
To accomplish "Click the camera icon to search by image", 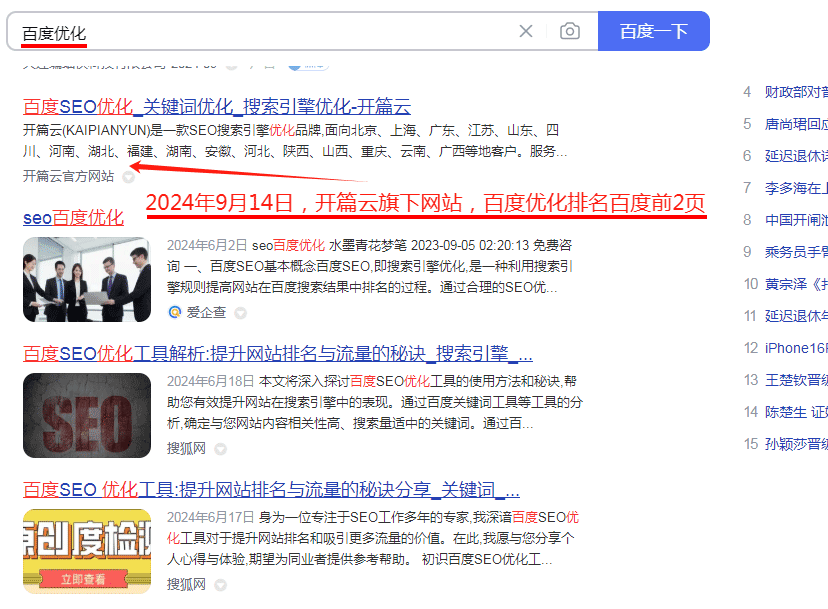I will [569, 31].
